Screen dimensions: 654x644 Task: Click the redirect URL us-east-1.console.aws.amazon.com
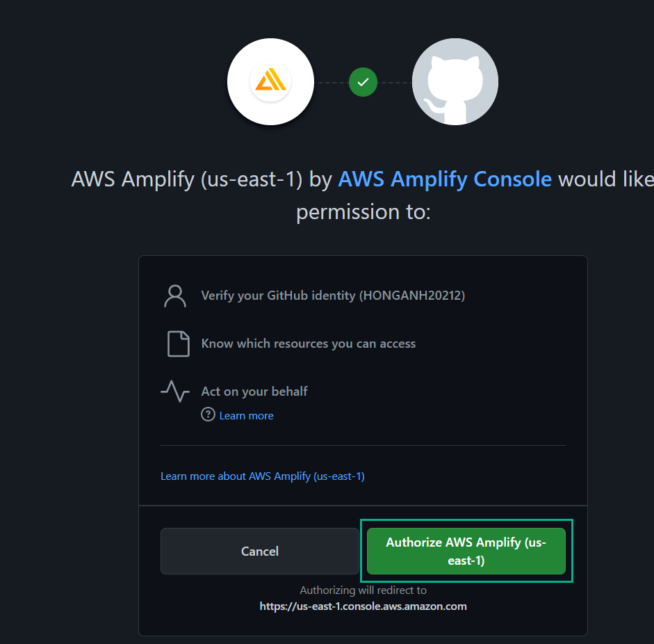pyautogui.click(x=363, y=606)
